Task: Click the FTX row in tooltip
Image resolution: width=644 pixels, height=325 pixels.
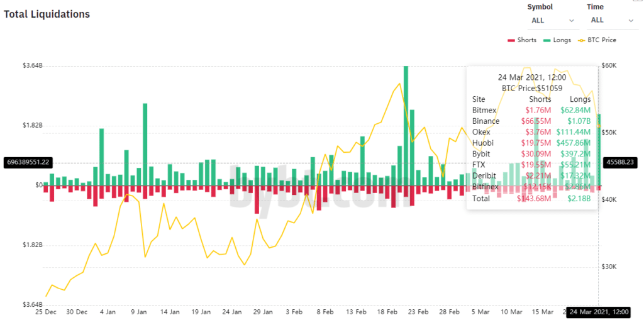Action: coord(531,165)
